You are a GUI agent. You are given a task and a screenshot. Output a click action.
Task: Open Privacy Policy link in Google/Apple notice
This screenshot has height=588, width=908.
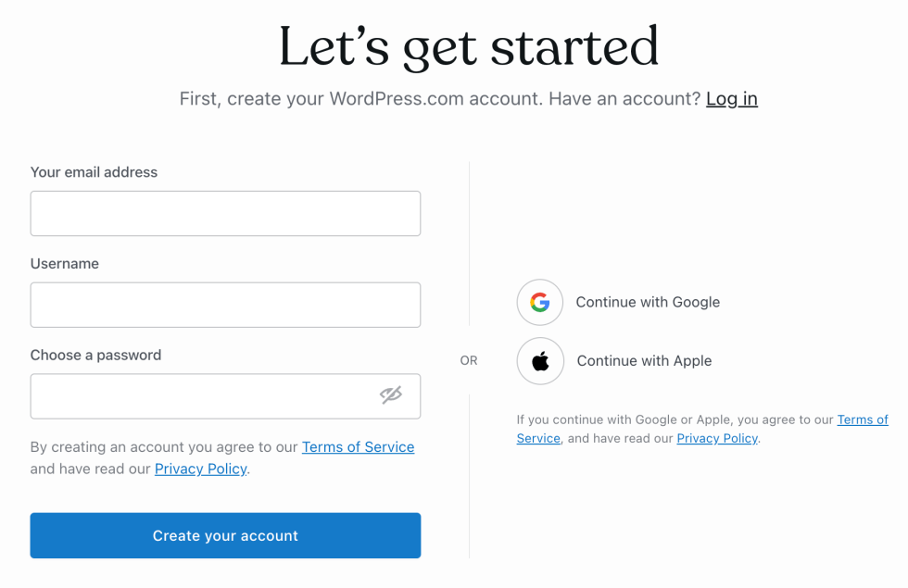pos(717,438)
